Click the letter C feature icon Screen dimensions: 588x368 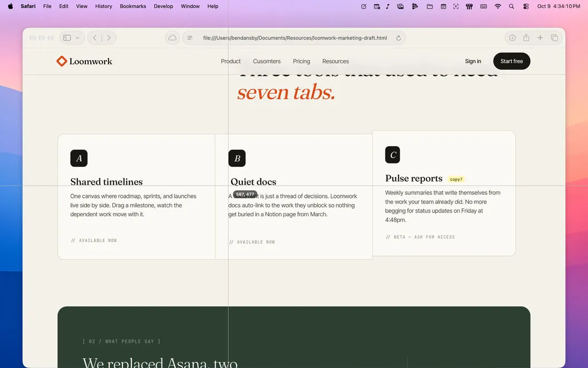coord(393,154)
